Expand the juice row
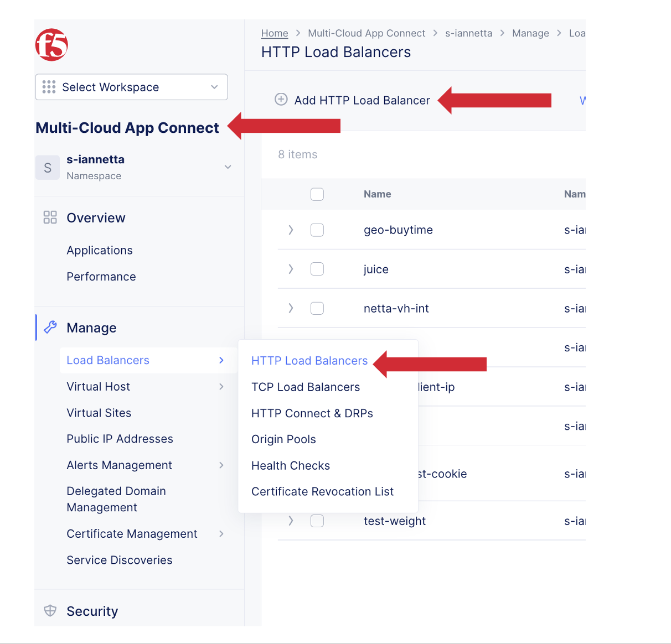The image size is (671, 644). [291, 269]
